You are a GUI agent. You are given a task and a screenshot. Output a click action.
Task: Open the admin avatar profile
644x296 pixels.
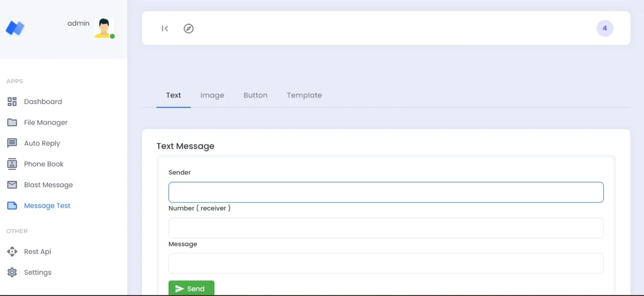coord(104,28)
